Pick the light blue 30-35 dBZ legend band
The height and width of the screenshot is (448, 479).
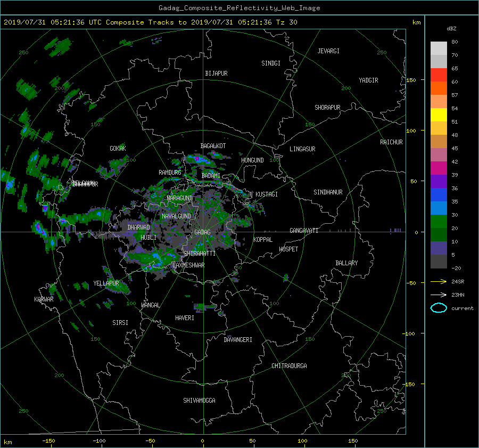tap(439, 208)
